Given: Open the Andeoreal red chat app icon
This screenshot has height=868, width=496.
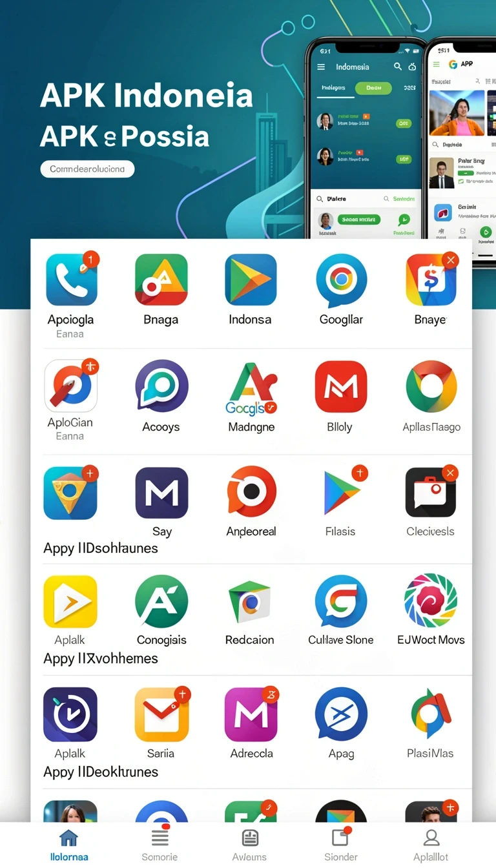Looking at the screenshot, I should click(251, 493).
